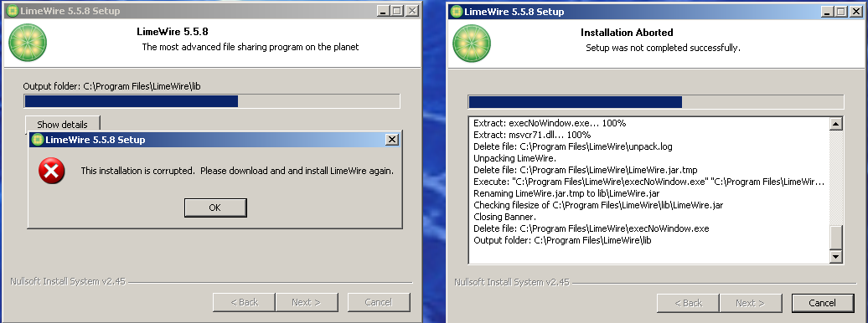868x323 pixels.
Task: Click 'LimeWire 5.5.8' heading in left window
Action: click(x=172, y=32)
